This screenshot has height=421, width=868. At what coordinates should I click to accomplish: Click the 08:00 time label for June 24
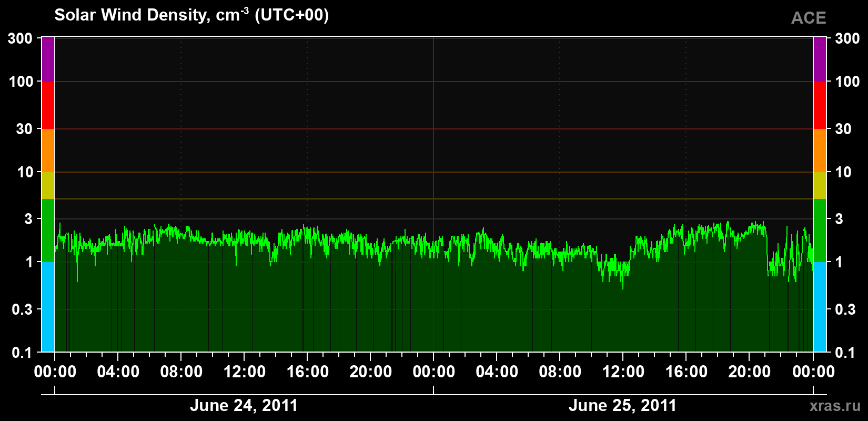pyautogui.click(x=181, y=372)
